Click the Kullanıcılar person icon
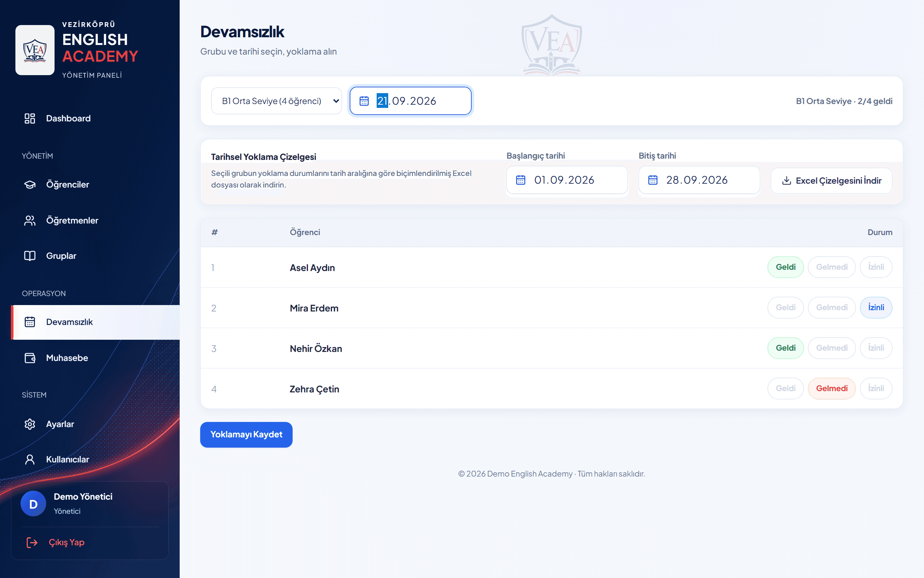 point(30,460)
